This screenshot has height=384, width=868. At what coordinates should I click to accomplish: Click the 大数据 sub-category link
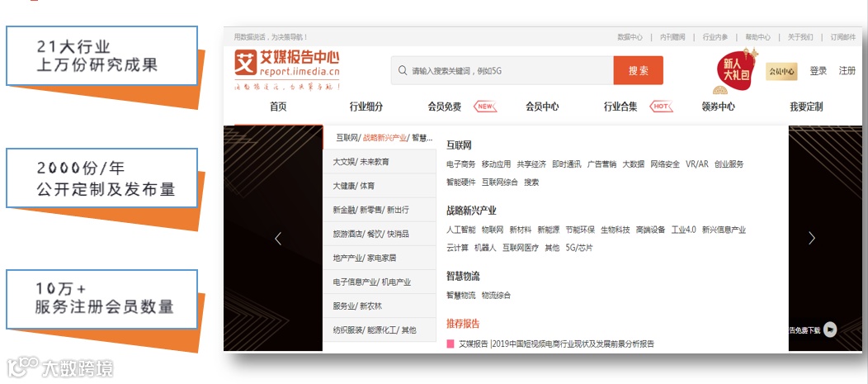point(634,164)
